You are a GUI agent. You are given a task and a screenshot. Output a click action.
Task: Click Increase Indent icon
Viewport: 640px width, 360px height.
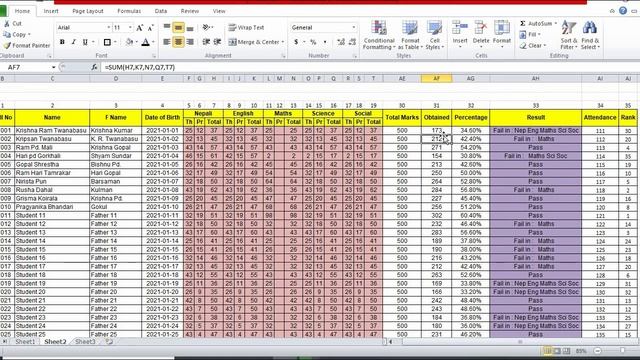click(217, 42)
